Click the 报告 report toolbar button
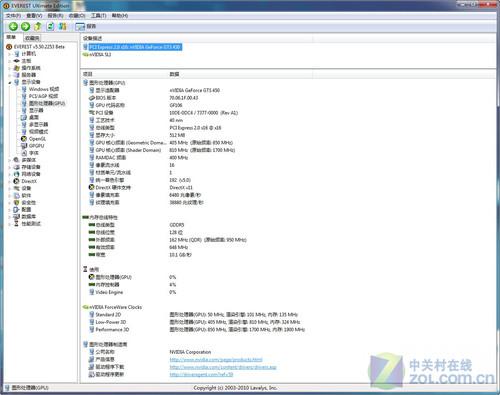500x395 pixels. tap(85, 26)
